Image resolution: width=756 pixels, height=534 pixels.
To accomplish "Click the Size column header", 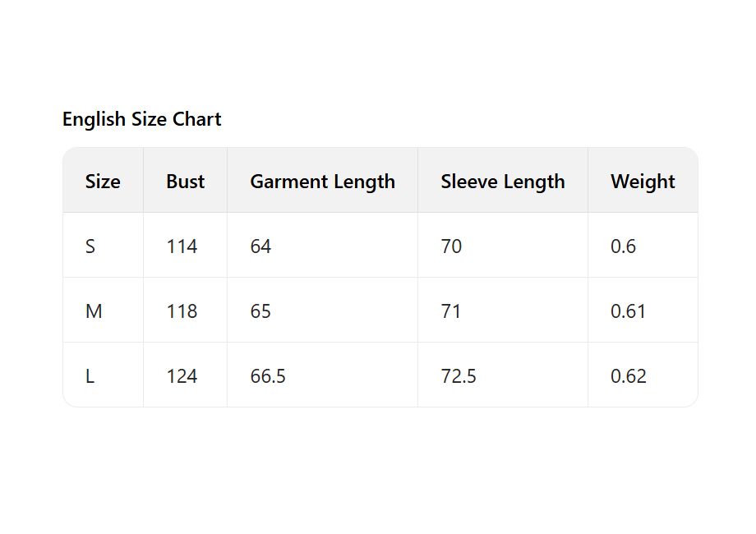I will tap(103, 182).
